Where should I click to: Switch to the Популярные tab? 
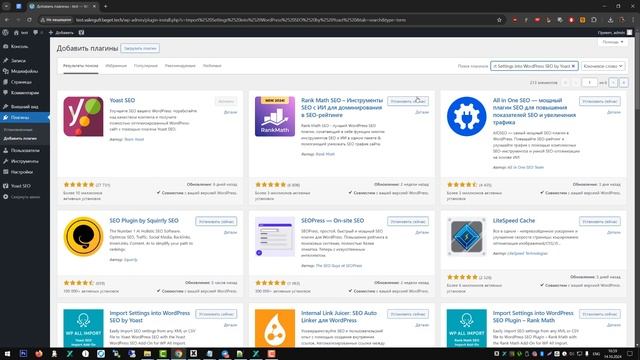(x=146, y=66)
